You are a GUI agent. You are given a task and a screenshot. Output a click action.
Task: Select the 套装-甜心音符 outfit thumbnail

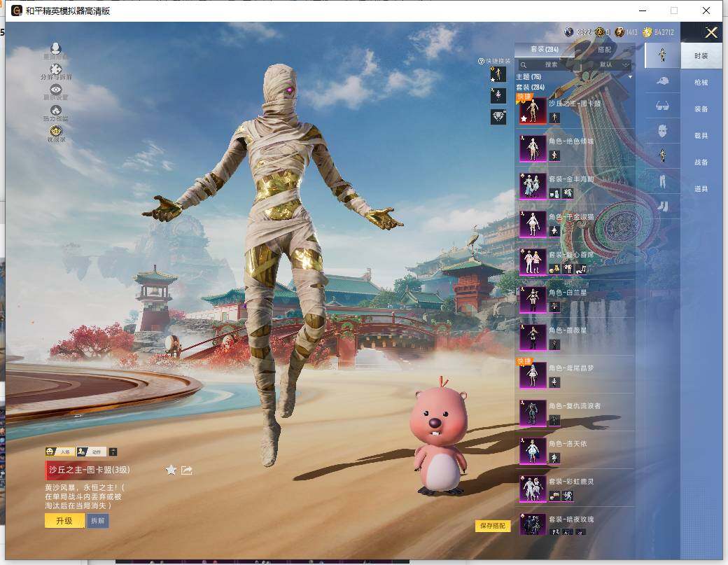click(533, 262)
